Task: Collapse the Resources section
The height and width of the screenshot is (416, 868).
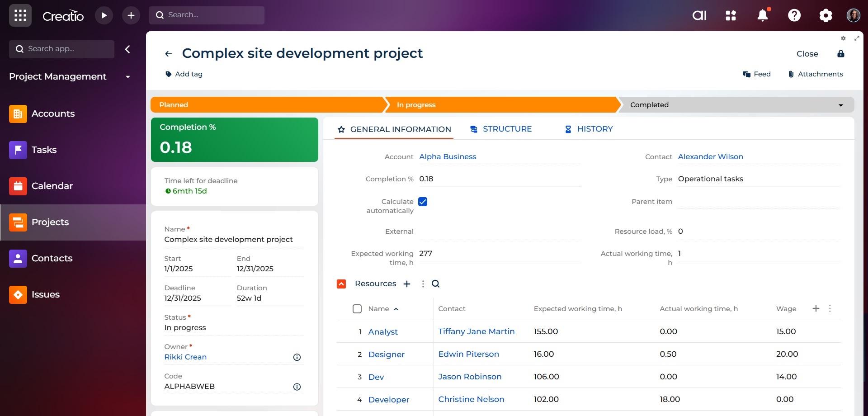Action: 341,284
